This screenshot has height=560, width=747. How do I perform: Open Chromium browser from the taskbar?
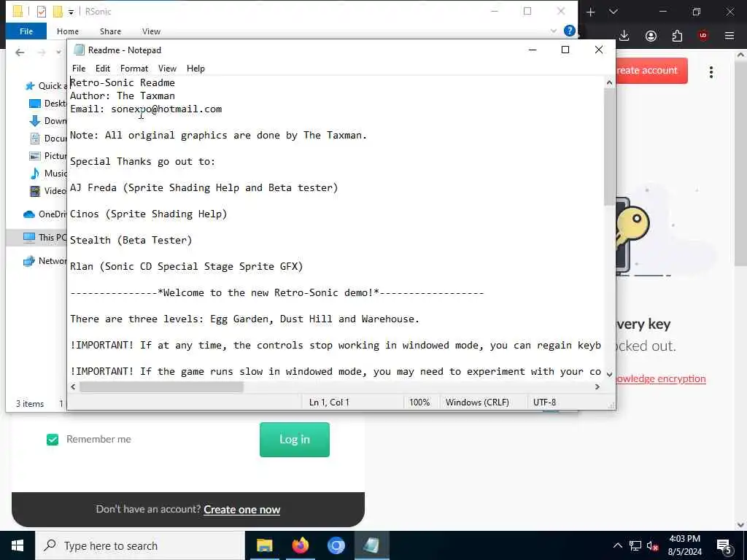coord(336,545)
